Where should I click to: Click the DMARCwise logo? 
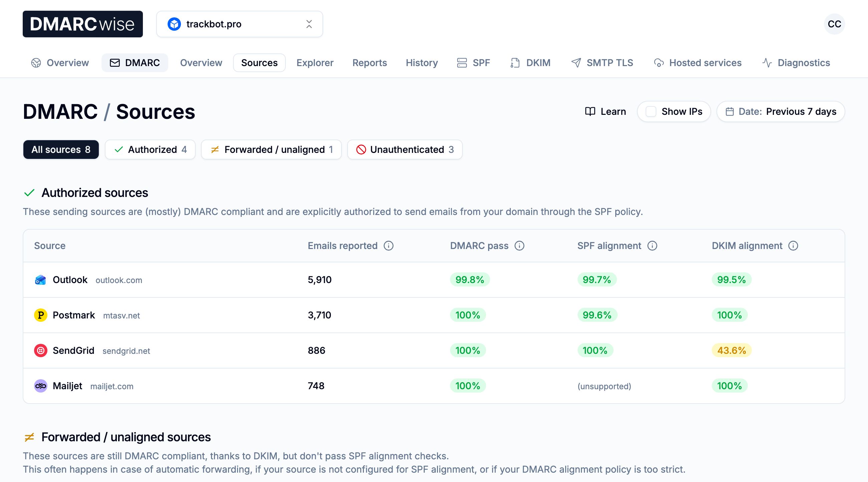coord(82,24)
